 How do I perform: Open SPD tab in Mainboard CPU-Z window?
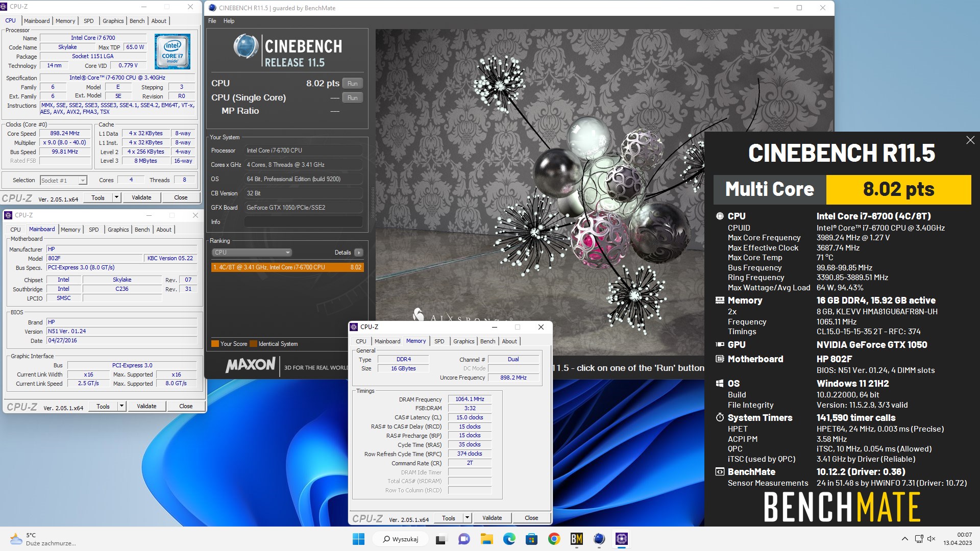click(x=93, y=230)
